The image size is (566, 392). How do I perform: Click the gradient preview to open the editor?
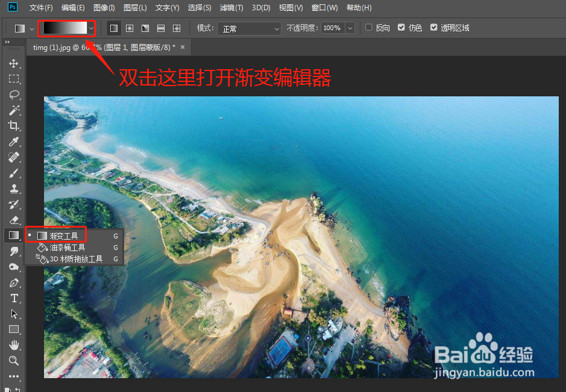64,28
